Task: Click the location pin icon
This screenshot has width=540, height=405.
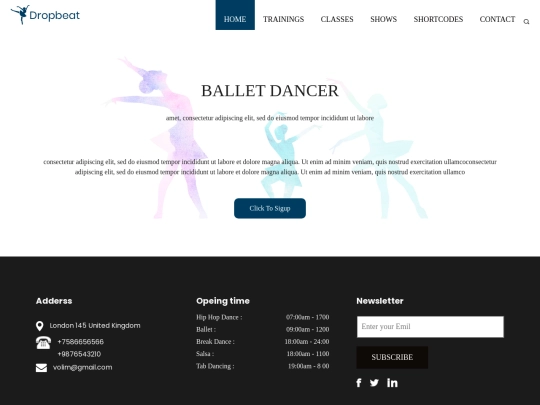Action: point(40,326)
